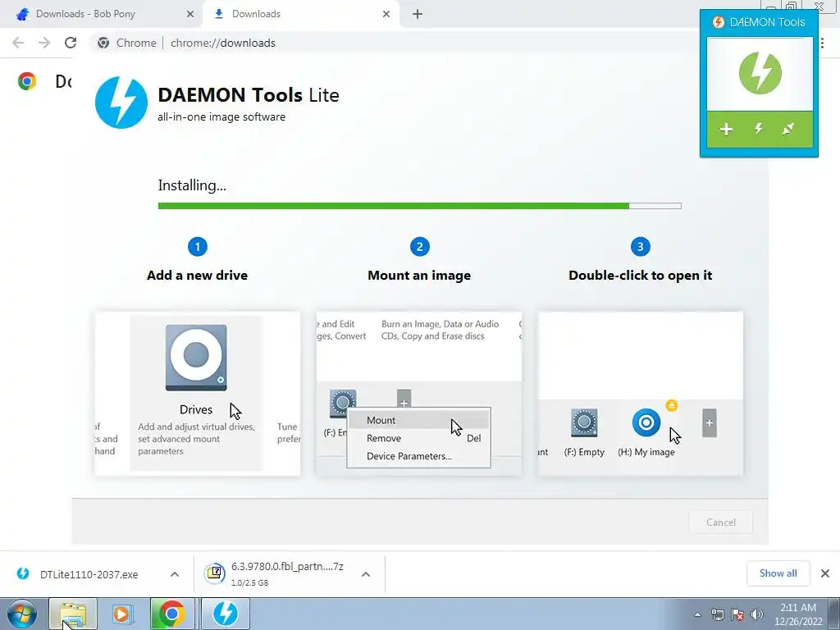Select the active Downloads tab

tap(300, 14)
